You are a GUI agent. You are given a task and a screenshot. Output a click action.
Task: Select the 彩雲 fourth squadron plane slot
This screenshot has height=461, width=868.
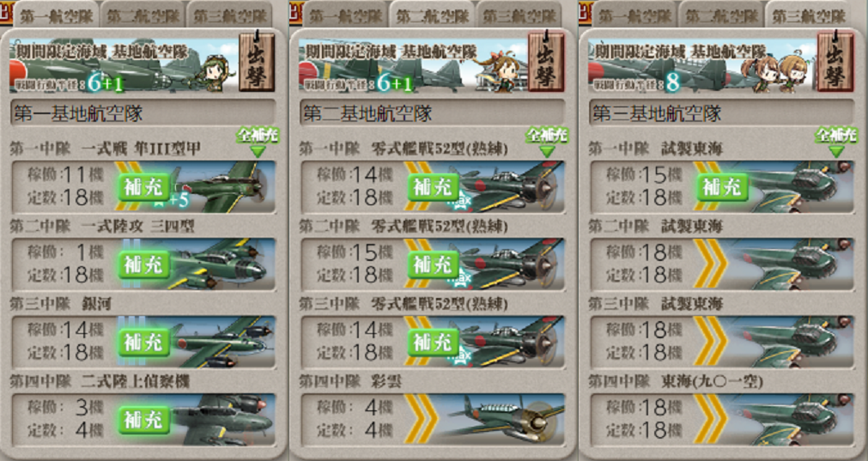(433, 419)
